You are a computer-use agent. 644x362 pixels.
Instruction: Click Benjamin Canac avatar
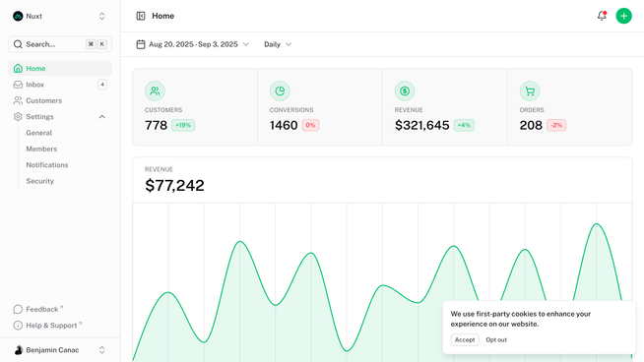[x=18, y=350]
